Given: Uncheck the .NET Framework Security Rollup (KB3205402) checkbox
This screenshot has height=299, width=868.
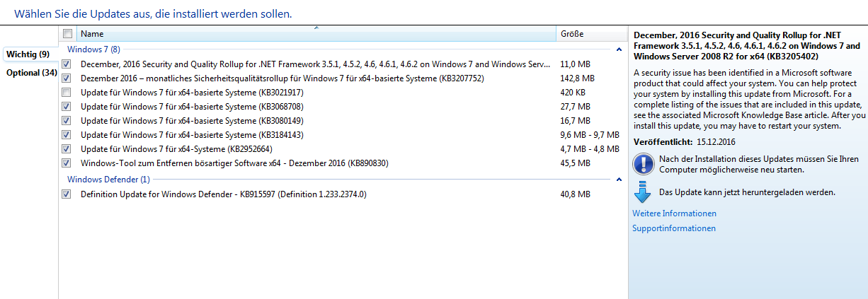Looking at the screenshot, I should 67,64.
